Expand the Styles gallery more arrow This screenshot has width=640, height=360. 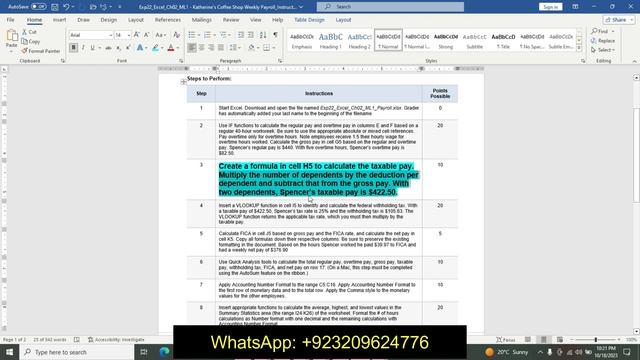tap(579, 48)
